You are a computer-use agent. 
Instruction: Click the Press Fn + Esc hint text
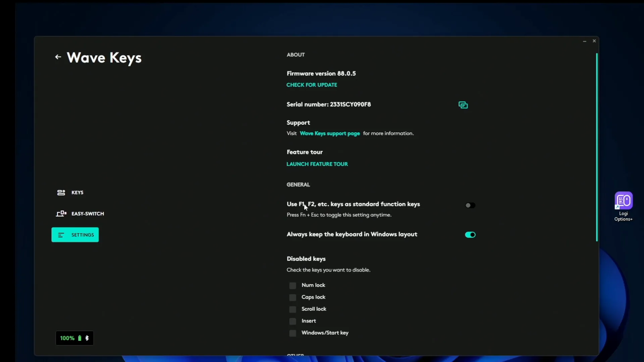[x=339, y=215]
